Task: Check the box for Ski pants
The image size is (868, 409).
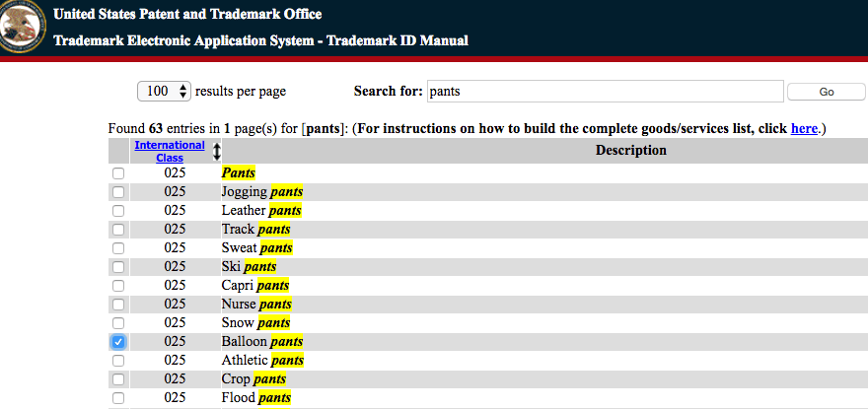Action: coord(118,267)
